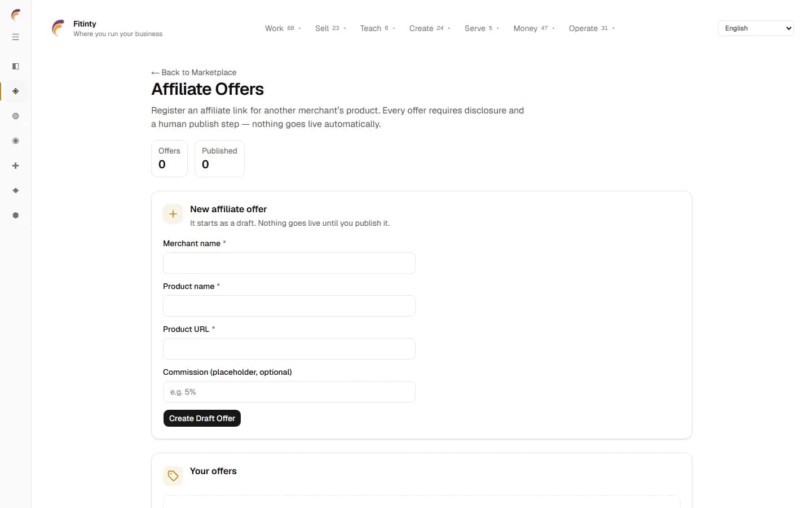
Task: Click the ringed circle sidebar icon
Action: tap(16, 141)
